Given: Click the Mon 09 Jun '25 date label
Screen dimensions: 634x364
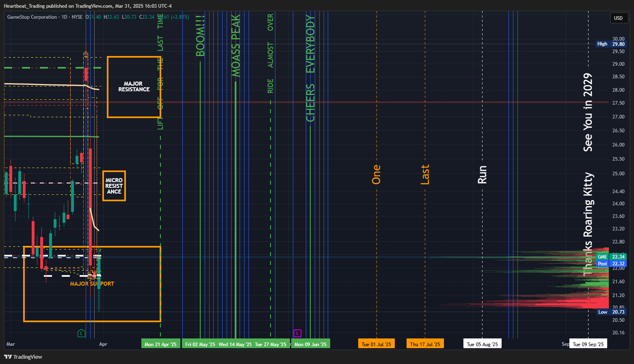Looking at the screenshot, I should tap(310, 344).
